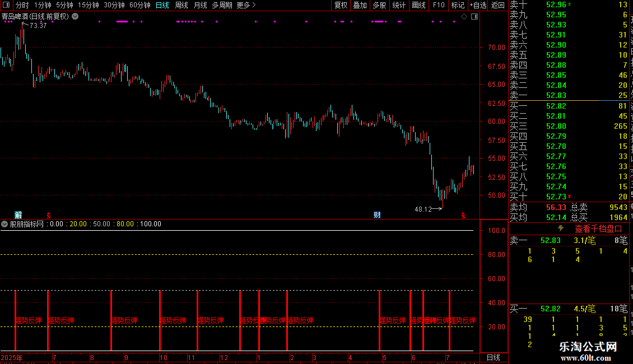Switch to 月线 monthly chart
The image size is (633, 364).
click(x=200, y=5)
